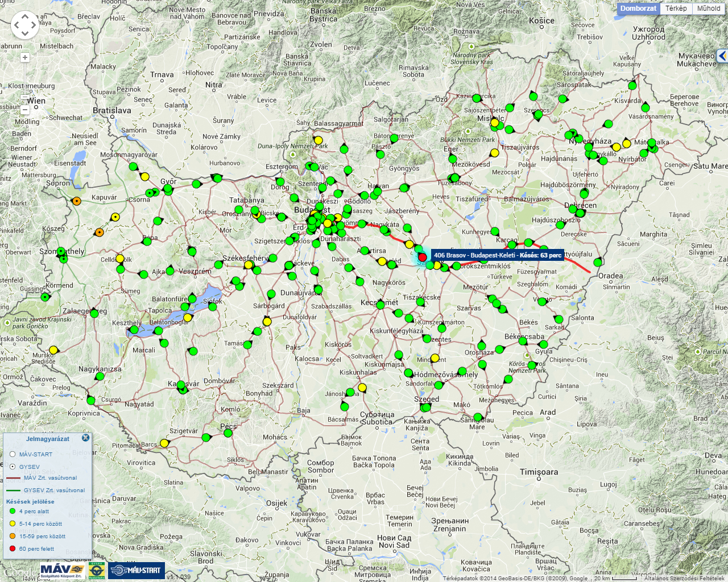Click the 'Késések jelölése' legend heading
The width and height of the screenshot is (728, 582).
point(30,502)
